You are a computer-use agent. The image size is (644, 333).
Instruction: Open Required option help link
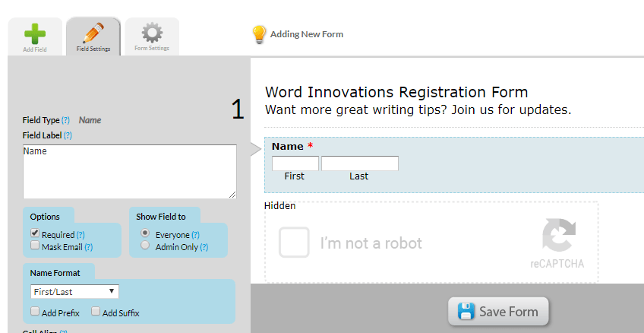pos(80,235)
